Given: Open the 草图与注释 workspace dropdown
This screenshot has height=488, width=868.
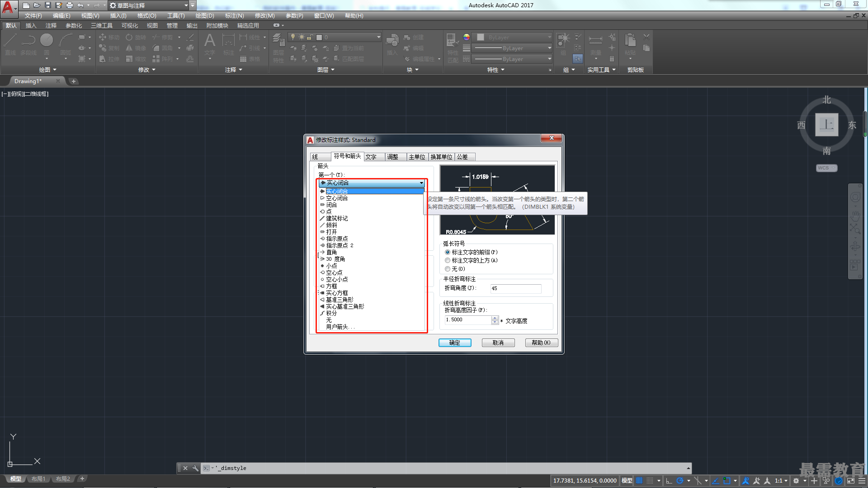Looking at the screenshot, I should click(148, 5).
